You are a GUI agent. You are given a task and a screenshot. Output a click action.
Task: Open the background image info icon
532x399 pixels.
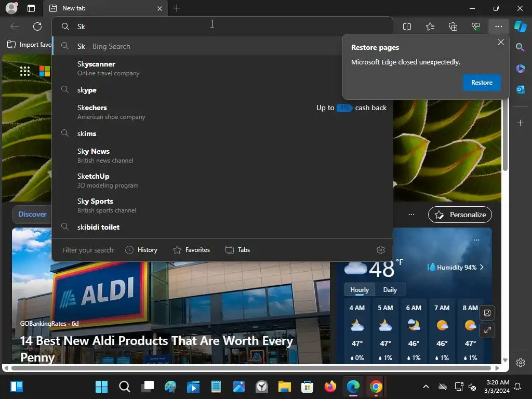[x=487, y=313]
